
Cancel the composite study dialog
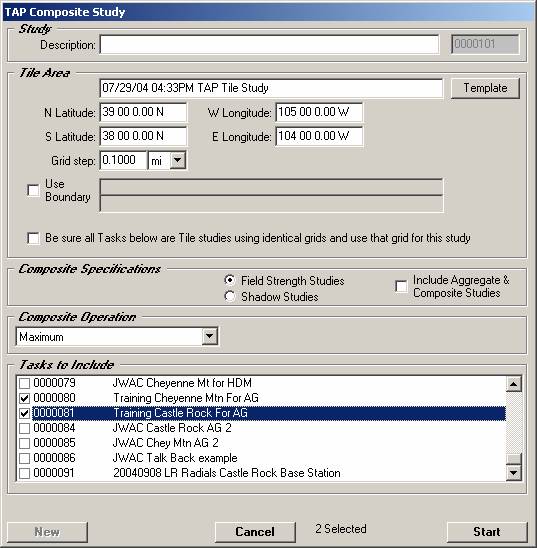click(x=255, y=532)
